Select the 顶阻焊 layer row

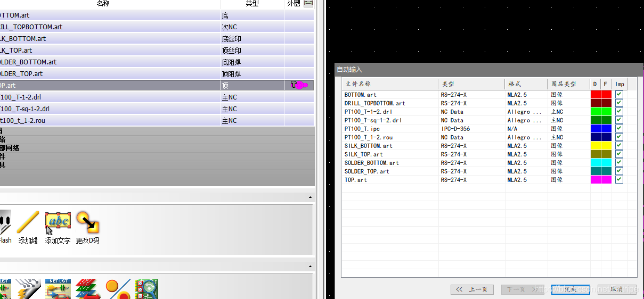pyautogui.click(x=157, y=74)
